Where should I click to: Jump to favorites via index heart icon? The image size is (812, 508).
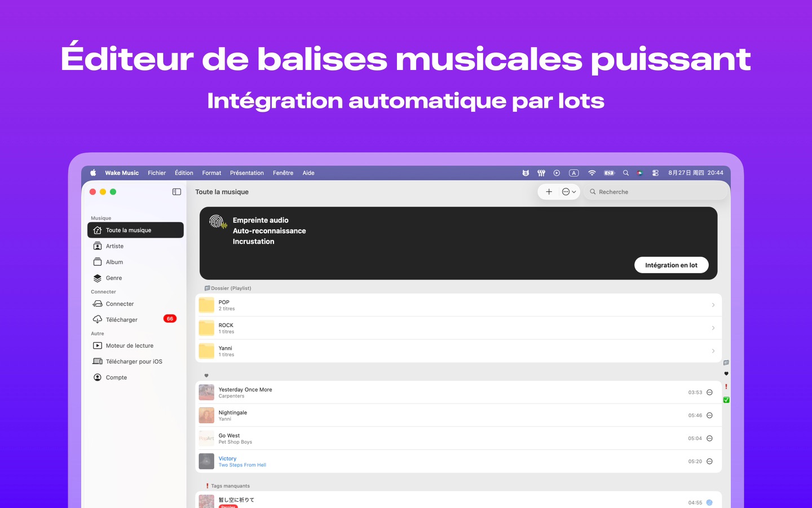(726, 374)
